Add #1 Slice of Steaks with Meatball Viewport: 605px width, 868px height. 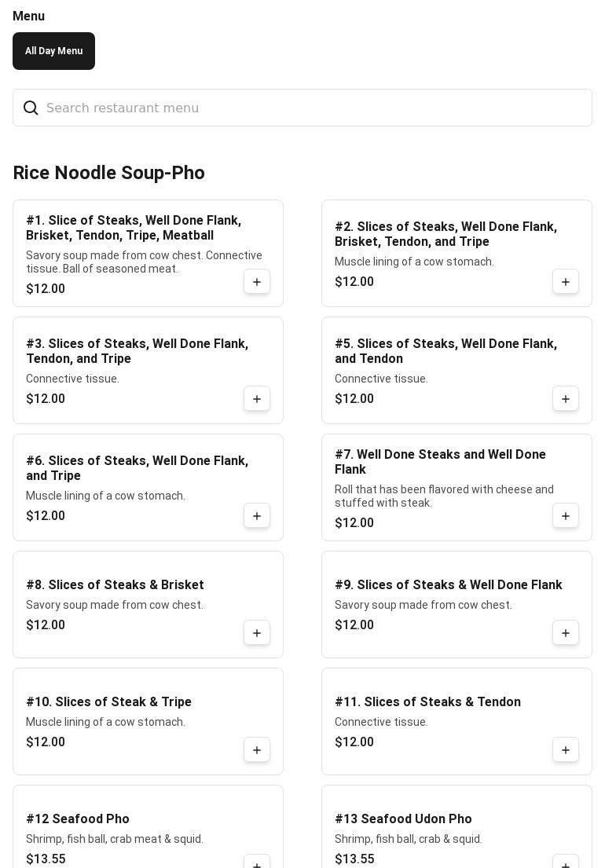257,282
